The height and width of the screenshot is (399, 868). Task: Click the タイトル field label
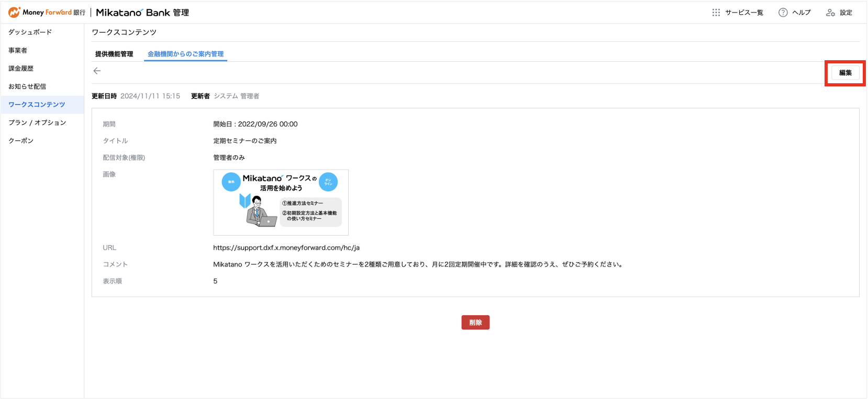[115, 141]
